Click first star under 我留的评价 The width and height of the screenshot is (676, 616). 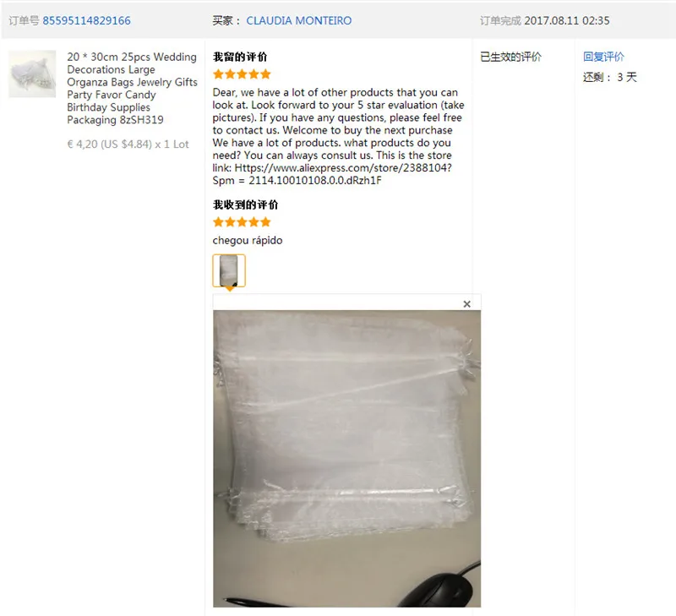(x=219, y=74)
